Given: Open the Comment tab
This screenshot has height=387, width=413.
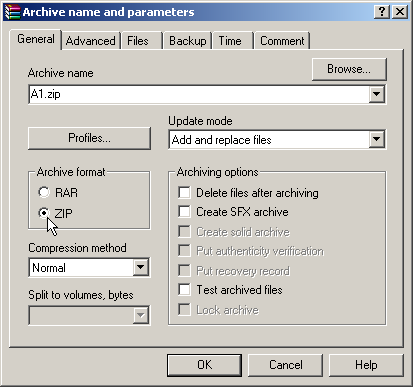Looking at the screenshot, I should (x=282, y=41).
